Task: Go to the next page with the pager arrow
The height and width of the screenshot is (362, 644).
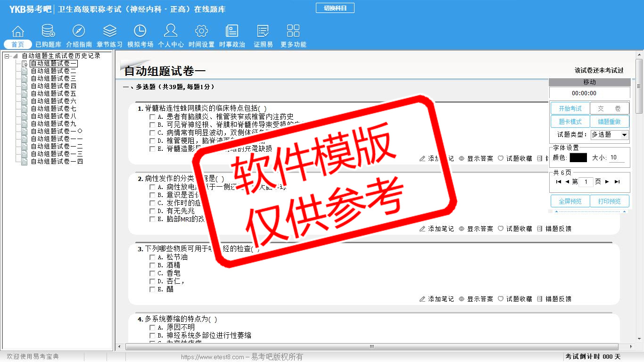Action: point(607,182)
